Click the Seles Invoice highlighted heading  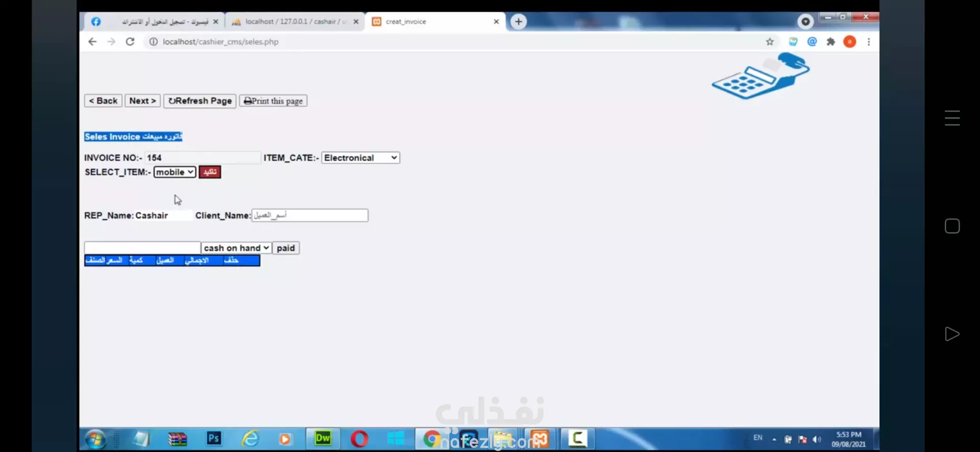133,137
